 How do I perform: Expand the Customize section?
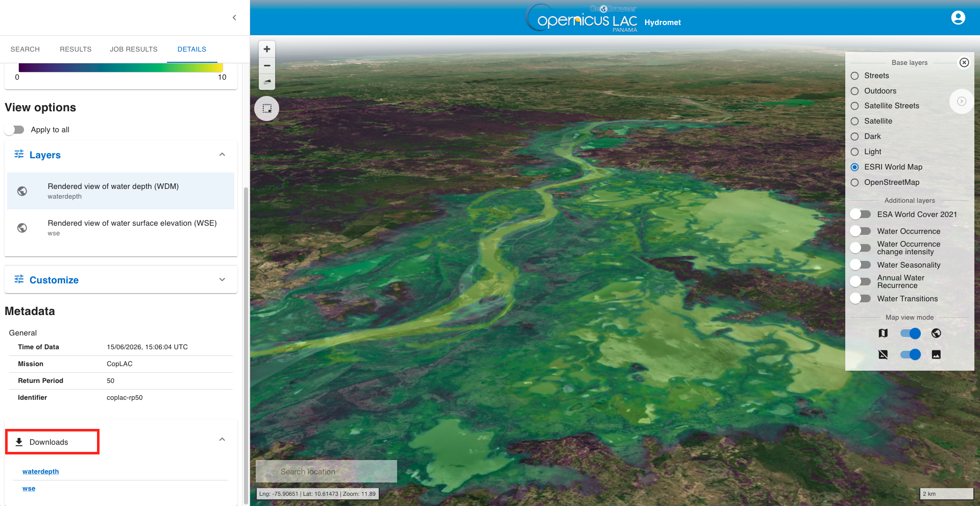222,280
